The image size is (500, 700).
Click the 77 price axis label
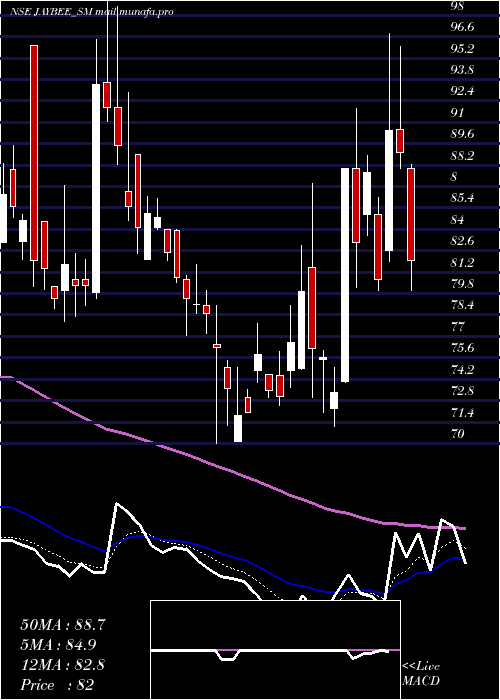458,327
